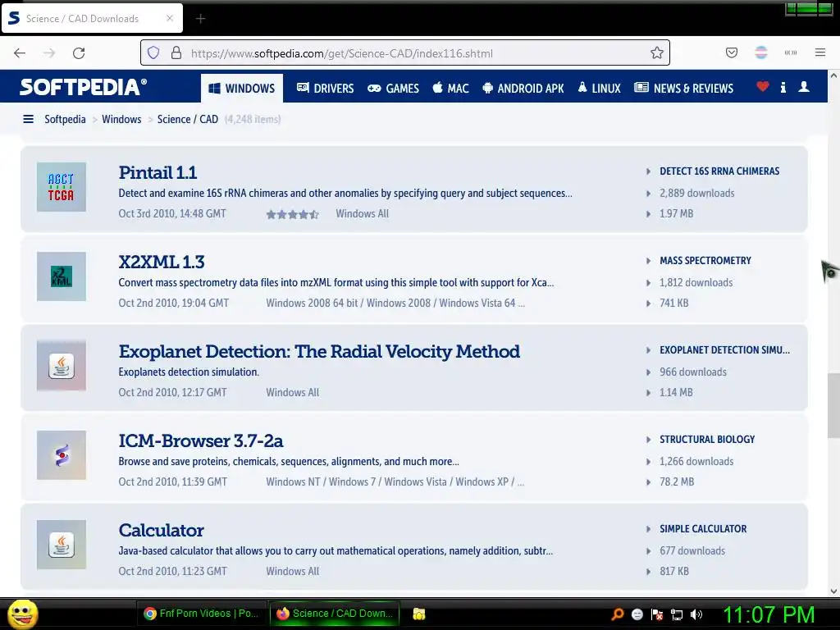Switch to the Chrome taskbar window
This screenshot has height=630, width=840.
coord(201,614)
